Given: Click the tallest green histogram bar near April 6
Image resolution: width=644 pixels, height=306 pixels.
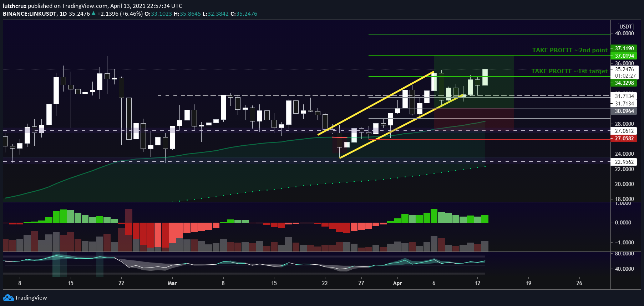Looking at the screenshot, I should tap(434, 216).
